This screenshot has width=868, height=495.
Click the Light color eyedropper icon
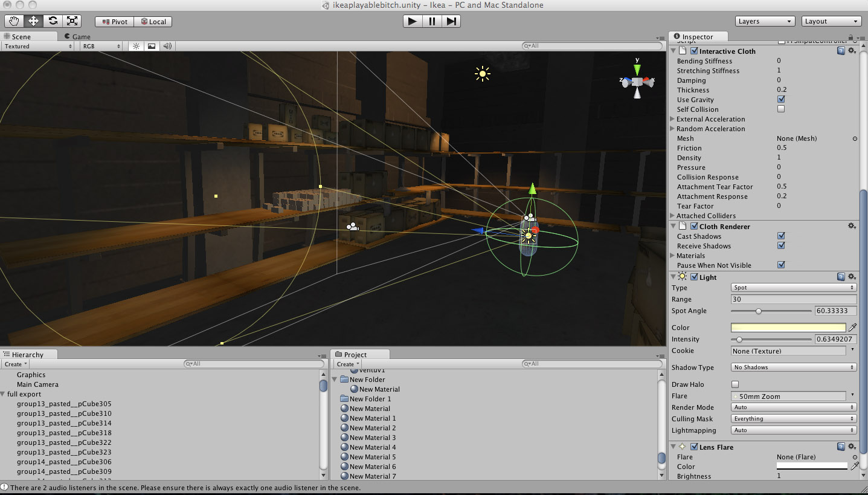pyautogui.click(x=852, y=328)
